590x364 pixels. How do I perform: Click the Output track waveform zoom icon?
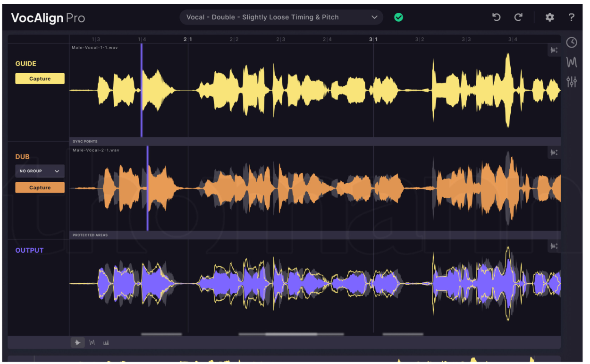(x=554, y=246)
